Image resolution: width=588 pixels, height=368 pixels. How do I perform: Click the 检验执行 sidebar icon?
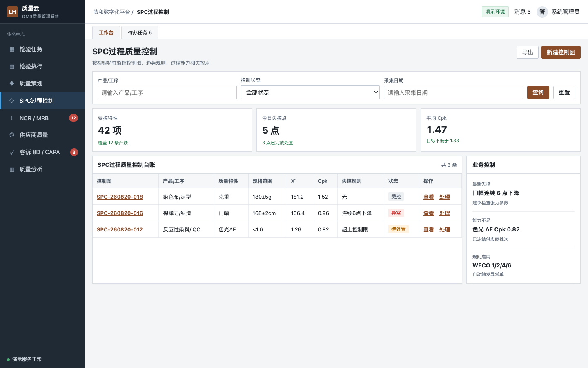point(12,66)
